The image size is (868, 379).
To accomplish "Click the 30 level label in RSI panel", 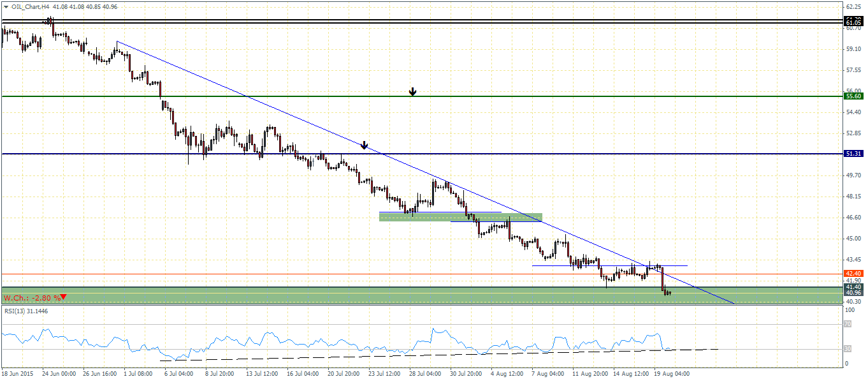I will click(x=847, y=349).
